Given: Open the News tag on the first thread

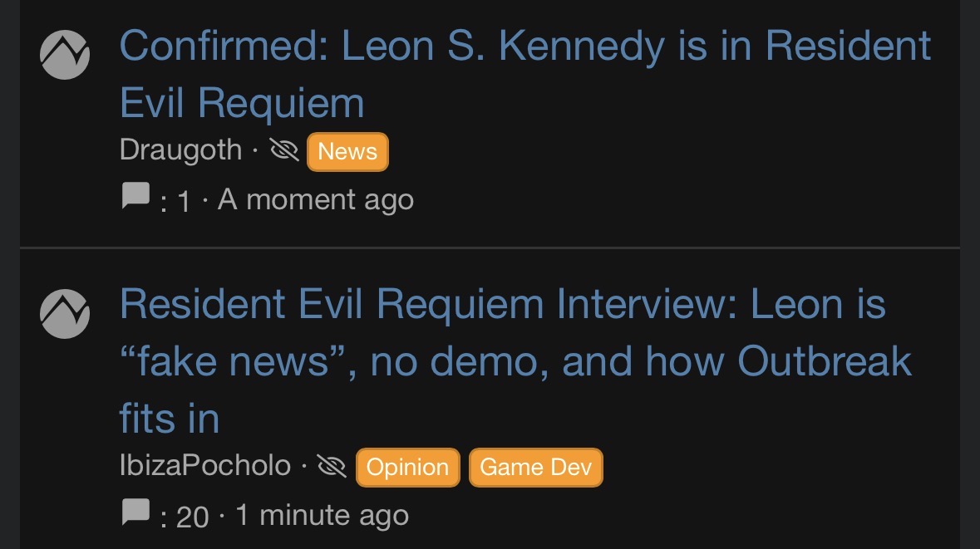Looking at the screenshot, I should tap(347, 151).
